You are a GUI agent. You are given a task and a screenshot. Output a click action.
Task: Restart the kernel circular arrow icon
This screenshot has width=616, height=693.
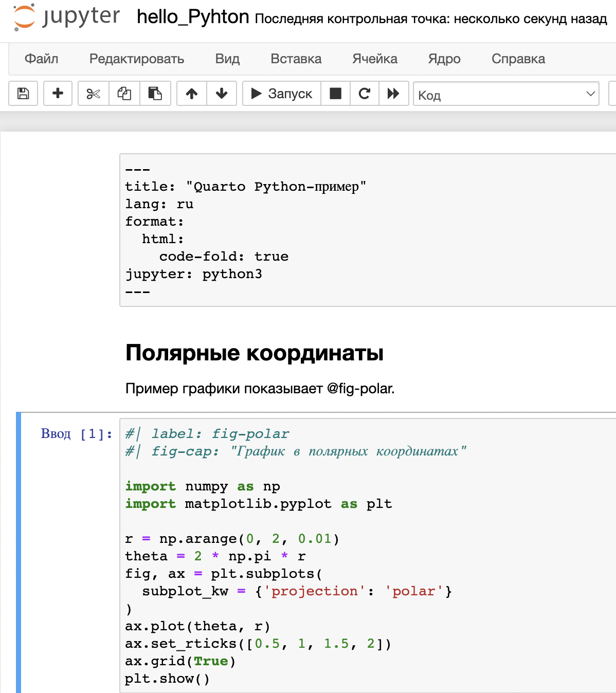365,94
